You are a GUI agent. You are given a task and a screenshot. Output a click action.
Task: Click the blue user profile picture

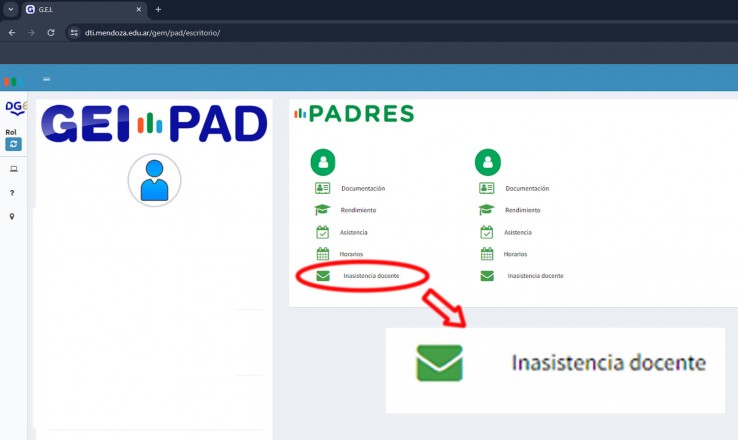(x=154, y=180)
